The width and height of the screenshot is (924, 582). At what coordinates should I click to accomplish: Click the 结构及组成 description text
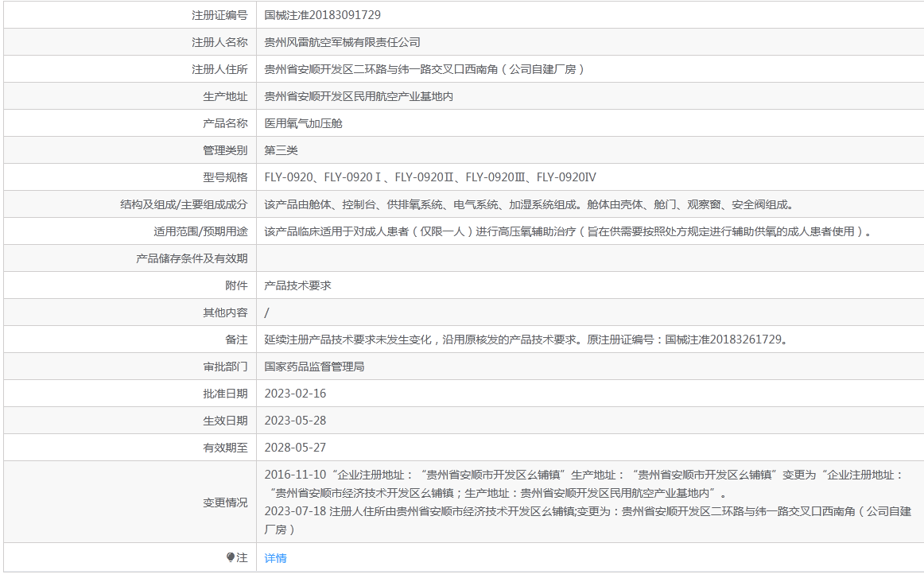(x=528, y=204)
